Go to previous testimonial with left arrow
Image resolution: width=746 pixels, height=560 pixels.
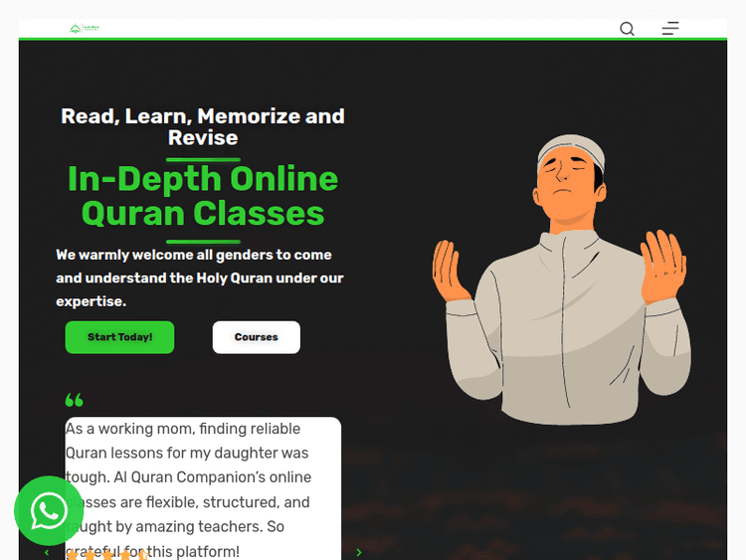coord(47,552)
